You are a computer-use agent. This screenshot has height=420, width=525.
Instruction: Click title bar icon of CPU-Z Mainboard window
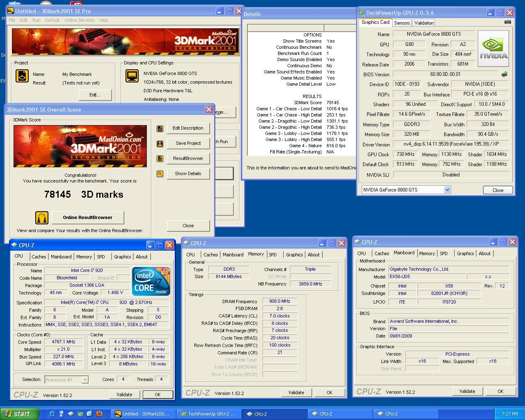[x=357, y=242]
